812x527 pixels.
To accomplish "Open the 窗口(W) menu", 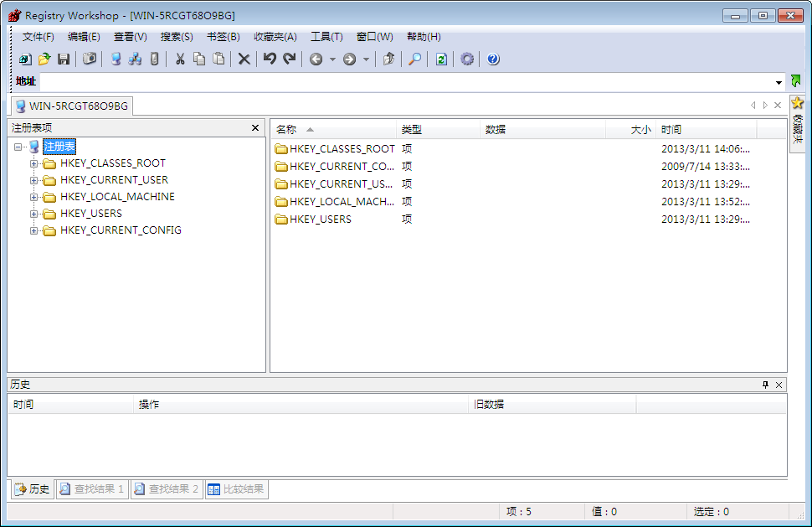I will [x=375, y=37].
